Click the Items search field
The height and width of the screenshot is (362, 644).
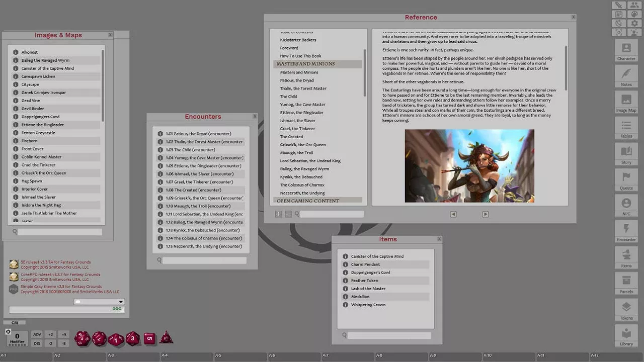pos(389,335)
